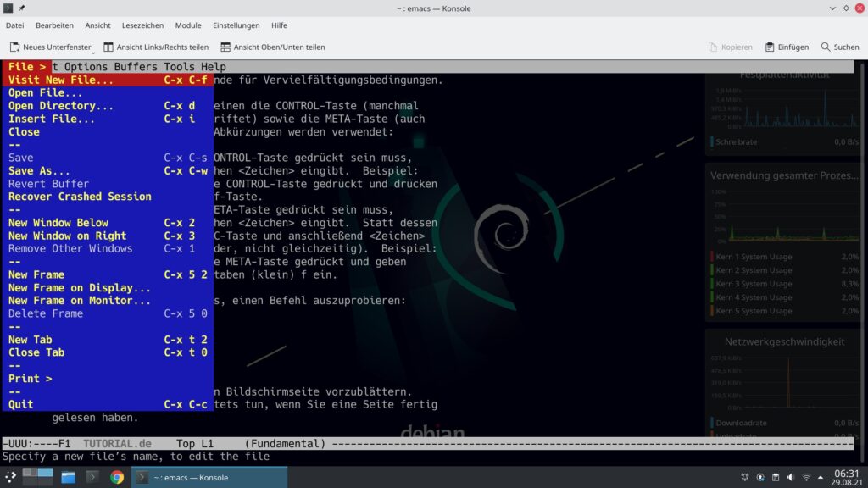
Task: Select Open Directory... menu entry
Action: tap(108, 106)
